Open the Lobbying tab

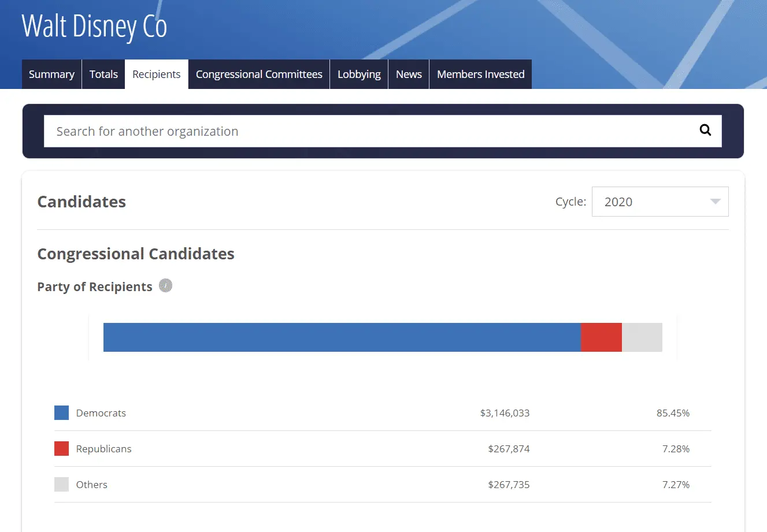[359, 75]
